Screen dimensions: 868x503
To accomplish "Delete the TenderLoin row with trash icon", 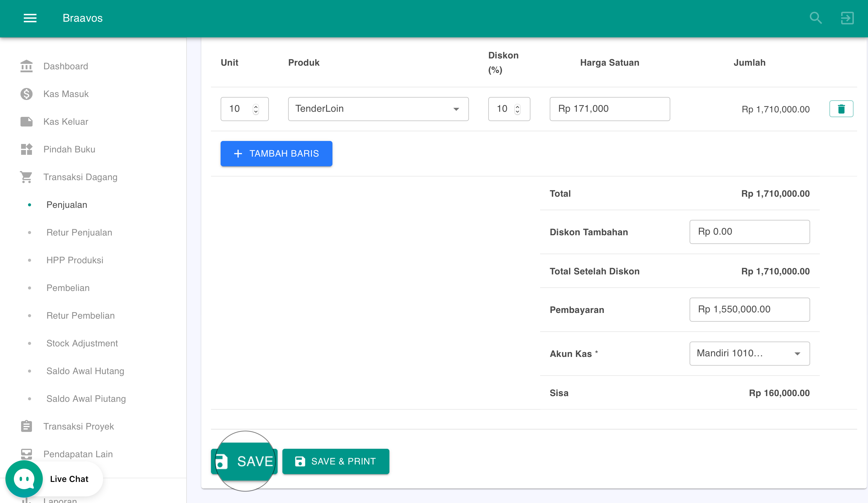I will pyautogui.click(x=841, y=109).
